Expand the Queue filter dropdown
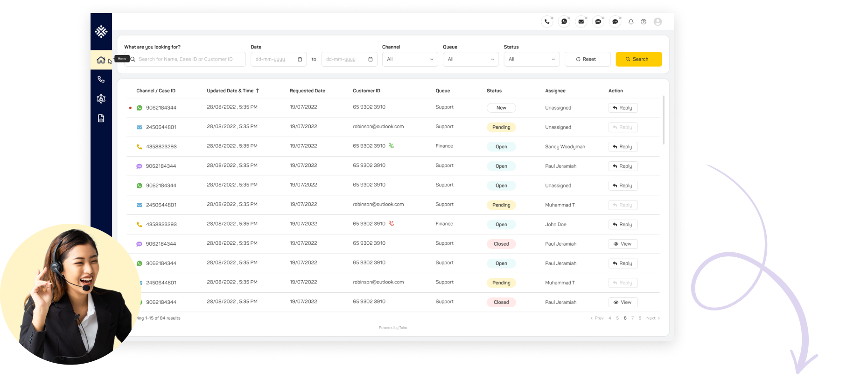868x379 pixels. (471, 59)
